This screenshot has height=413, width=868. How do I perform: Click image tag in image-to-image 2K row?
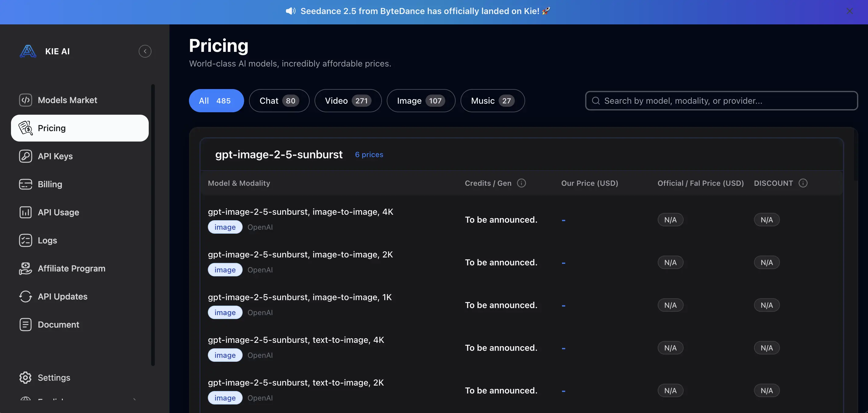point(225,270)
